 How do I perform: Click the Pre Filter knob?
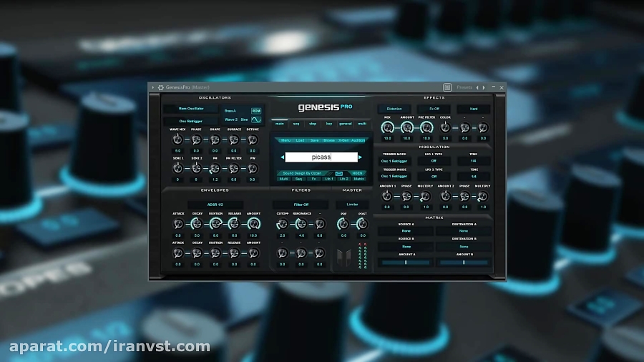click(x=426, y=127)
